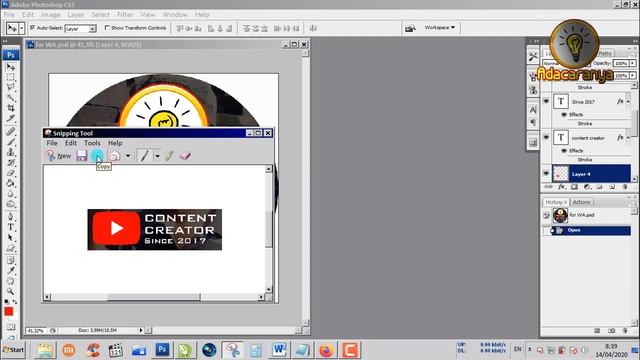This screenshot has height=360, width=640.
Task: Select the Rectangular Marquee tool
Action: (x=11, y=78)
